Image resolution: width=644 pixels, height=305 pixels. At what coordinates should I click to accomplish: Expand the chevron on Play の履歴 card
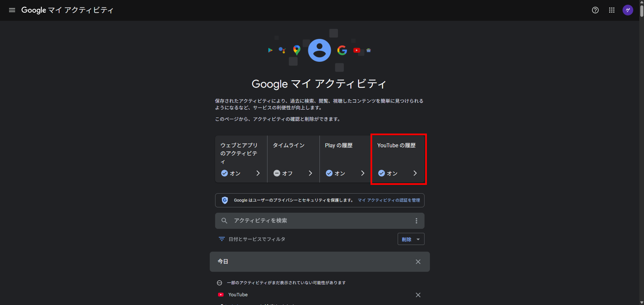[x=363, y=173]
